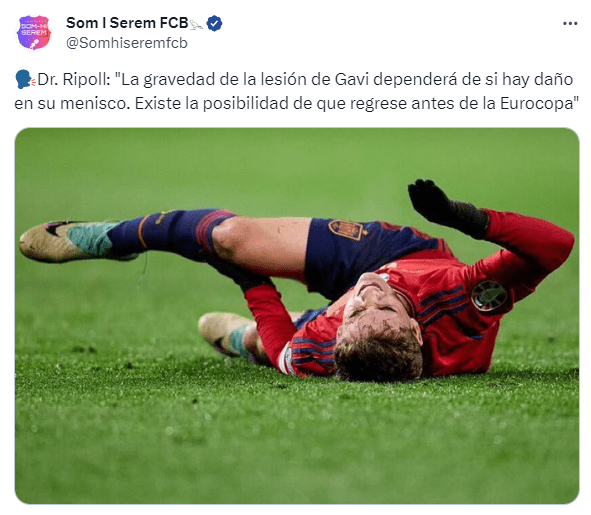Click the crest on the player's shorts
This screenshot has height=515, width=591.
tap(346, 229)
